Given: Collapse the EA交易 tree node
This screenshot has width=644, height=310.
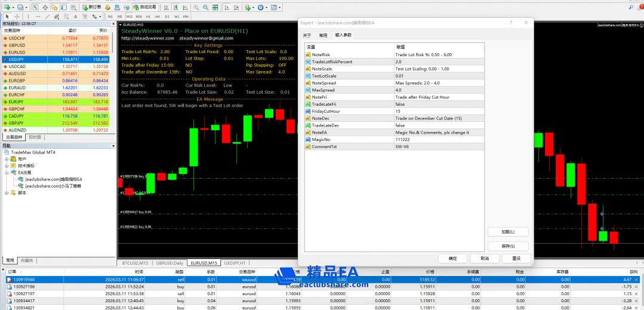Looking at the screenshot, I should pyautogui.click(x=7, y=172).
